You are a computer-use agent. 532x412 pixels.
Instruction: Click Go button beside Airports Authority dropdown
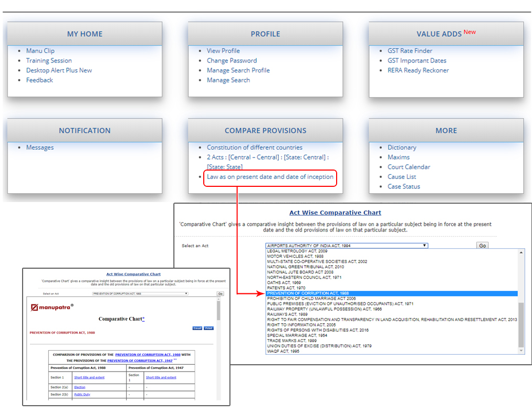pyautogui.click(x=482, y=246)
